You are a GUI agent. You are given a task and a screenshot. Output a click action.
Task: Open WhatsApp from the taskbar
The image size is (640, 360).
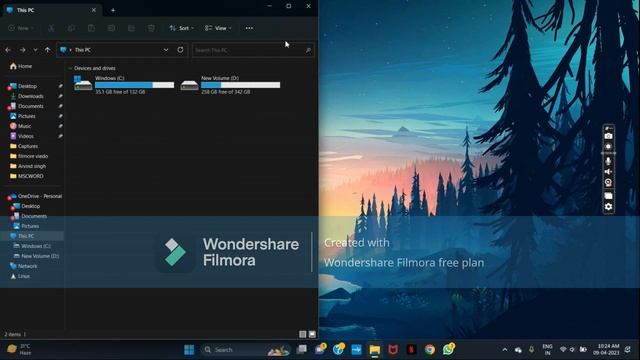click(448, 349)
